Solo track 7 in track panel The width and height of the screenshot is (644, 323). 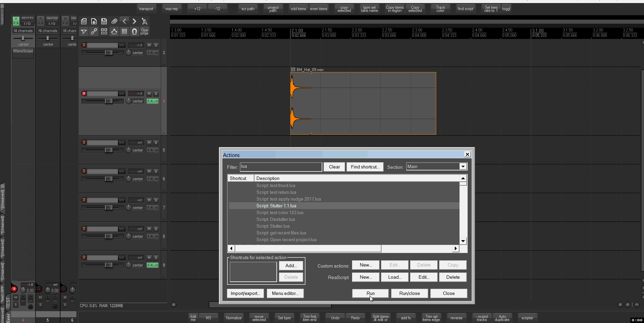point(156,200)
